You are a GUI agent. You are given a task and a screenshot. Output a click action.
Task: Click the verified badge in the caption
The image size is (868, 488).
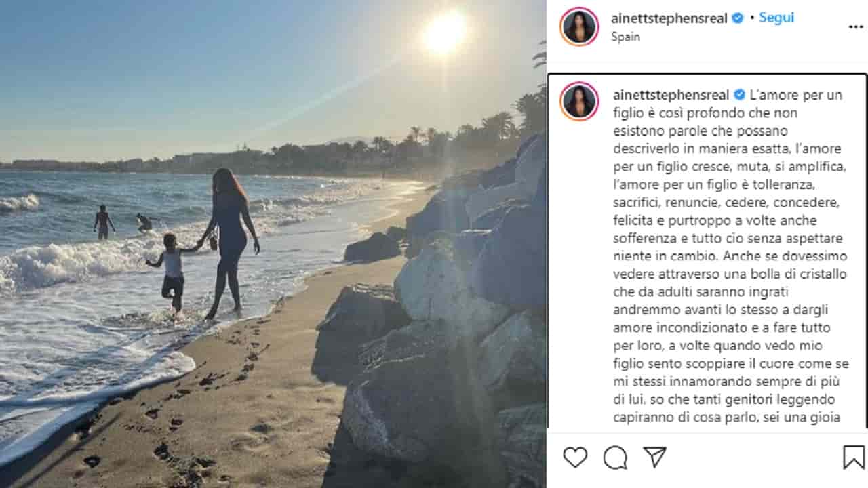coord(739,95)
